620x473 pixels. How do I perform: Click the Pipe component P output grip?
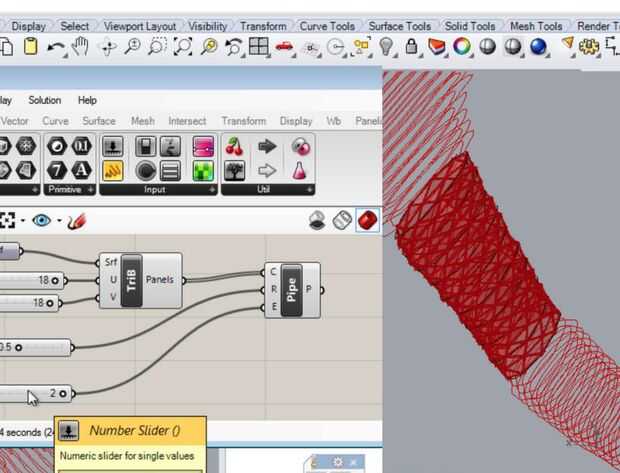pos(322,290)
